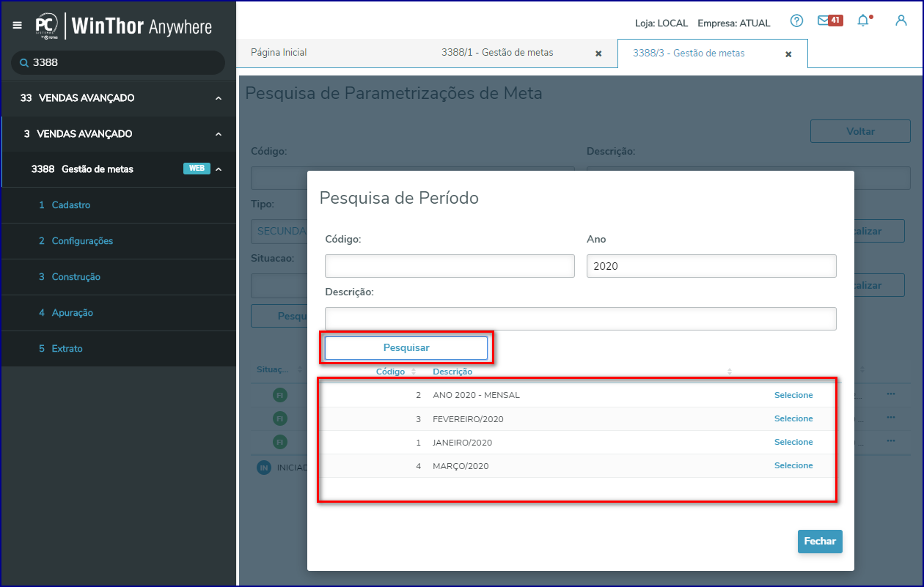This screenshot has width=924, height=587.
Task: Click the Empresa: ATUAL label
Action: pyautogui.click(x=734, y=23)
